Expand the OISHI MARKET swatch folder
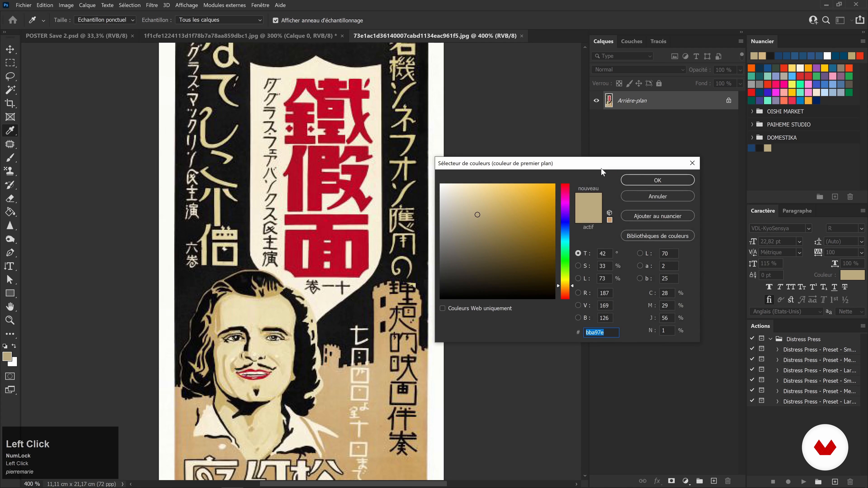The height and width of the screenshot is (488, 868). pos(752,111)
